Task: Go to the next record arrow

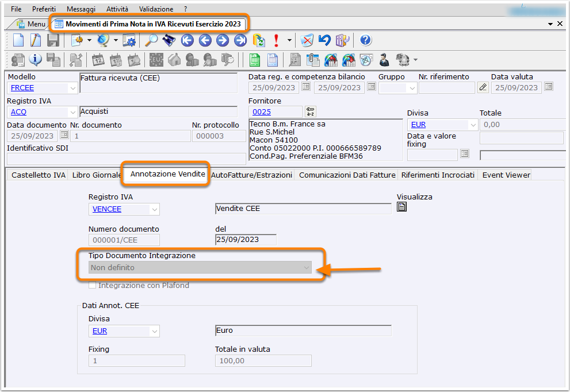Action: tap(223, 40)
